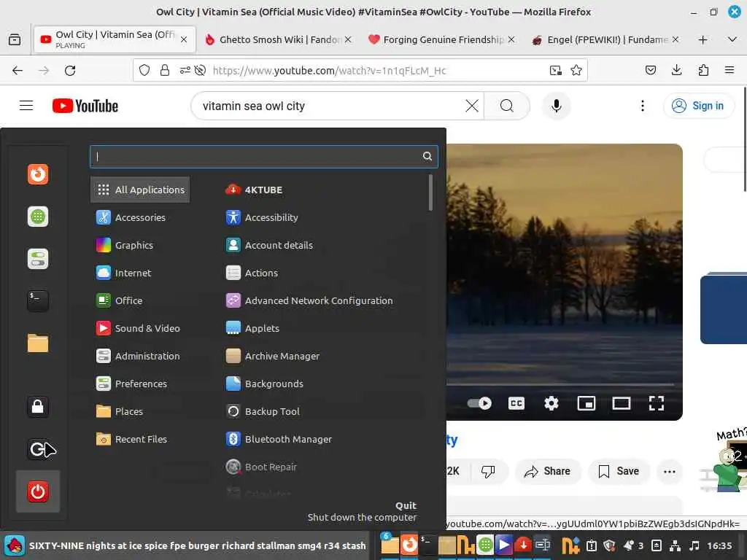
Task: Open more actions ellipsis below video
Action: [x=670, y=472]
